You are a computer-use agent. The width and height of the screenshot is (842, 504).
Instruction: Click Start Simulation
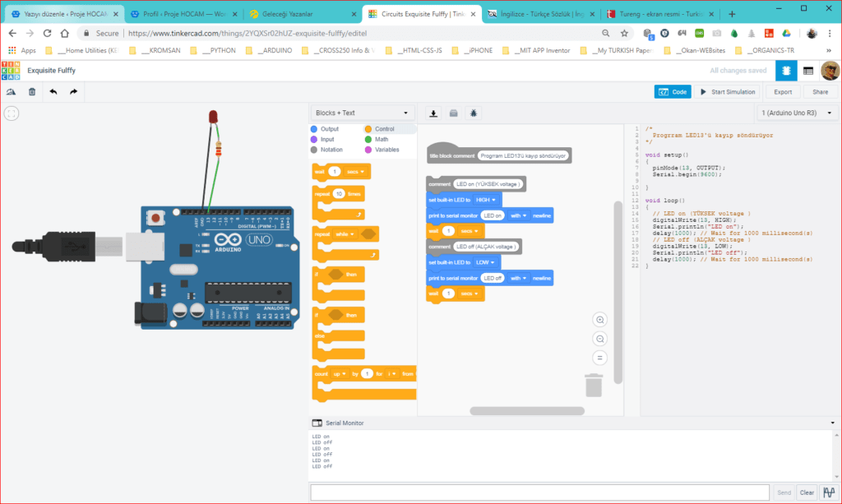point(728,91)
